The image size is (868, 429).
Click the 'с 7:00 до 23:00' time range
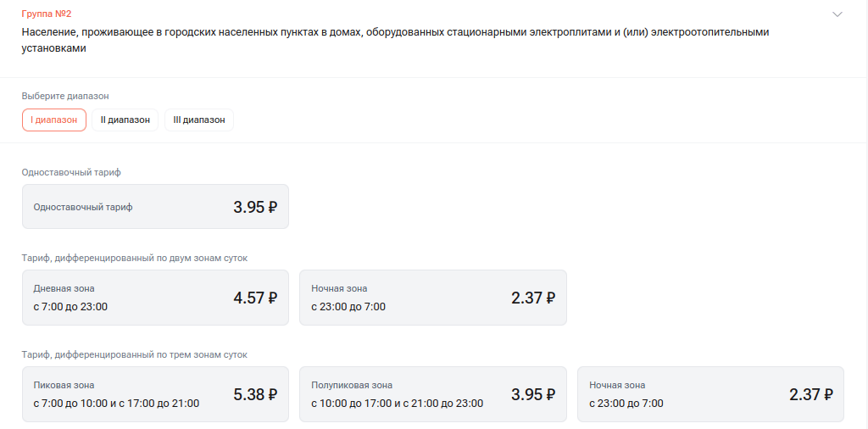70,307
